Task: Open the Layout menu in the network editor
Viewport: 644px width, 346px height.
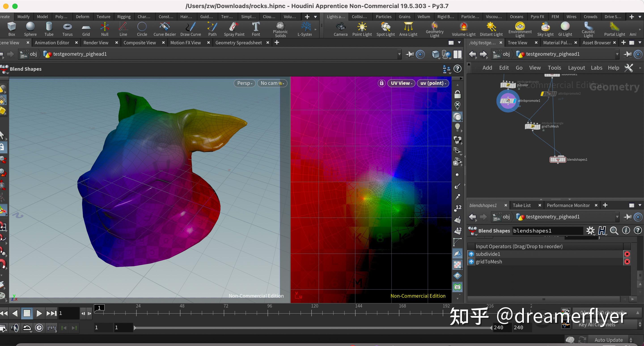Action: tap(576, 68)
